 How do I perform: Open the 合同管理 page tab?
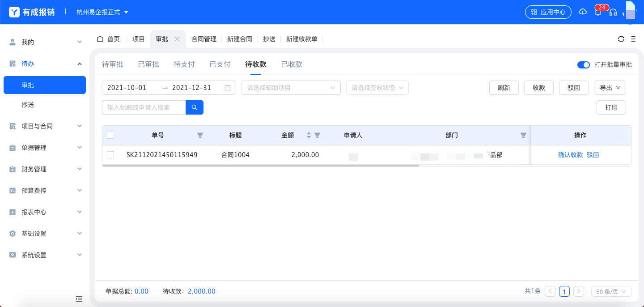[204, 39]
